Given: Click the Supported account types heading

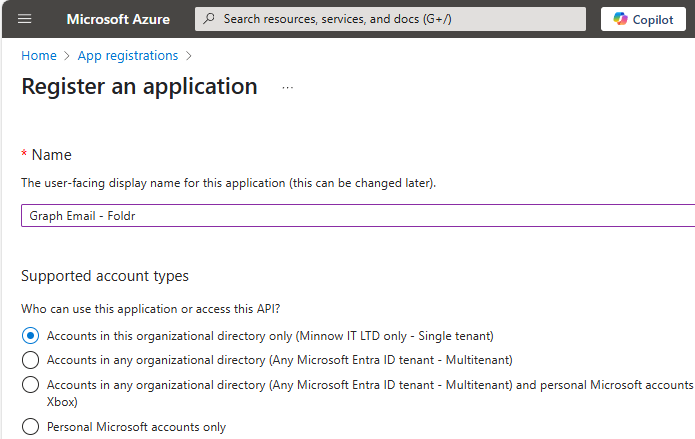Looking at the screenshot, I should 105,276.
